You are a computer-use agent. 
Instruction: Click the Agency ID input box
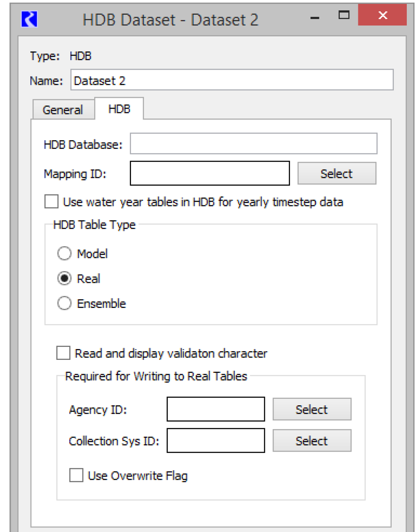click(216, 409)
